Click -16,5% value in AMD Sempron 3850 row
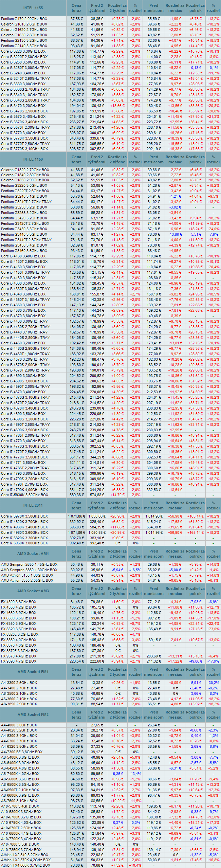This screenshot has height=868, width=221. pyautogui.click(x=135, y=570)
